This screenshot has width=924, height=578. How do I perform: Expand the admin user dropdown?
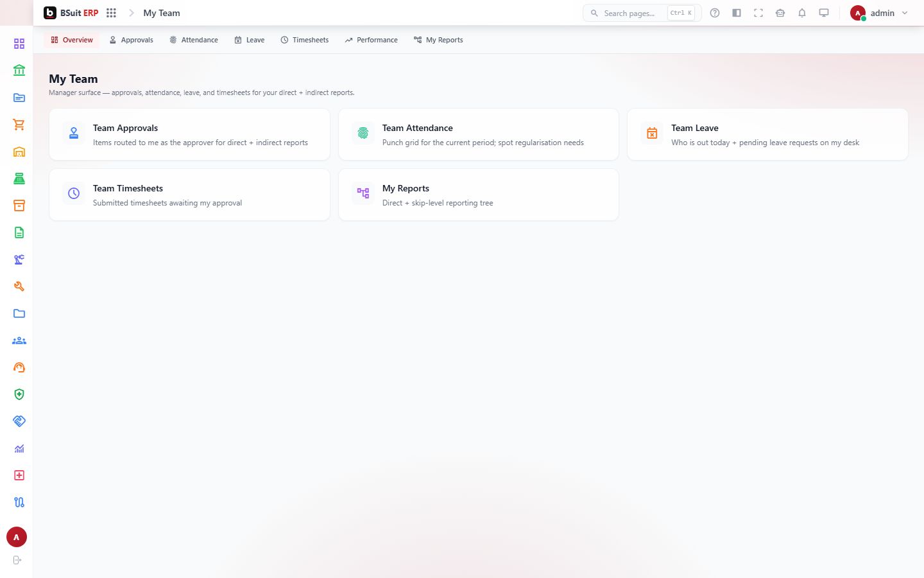[x=879, y=13]
